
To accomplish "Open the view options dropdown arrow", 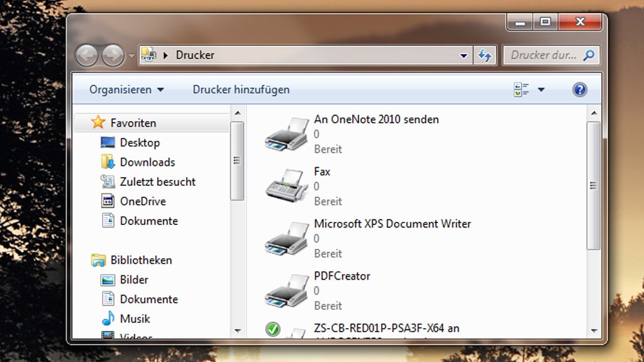I will coord(541,89).
